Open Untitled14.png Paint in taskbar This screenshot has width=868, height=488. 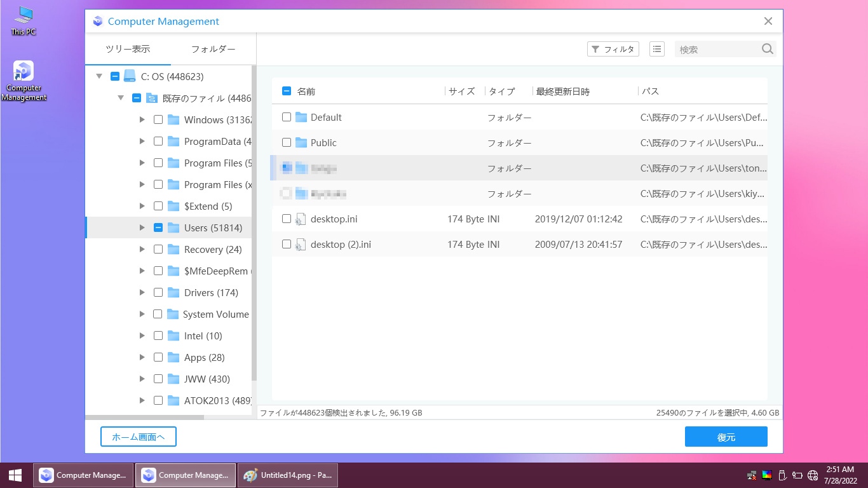pyautogui.click(x=288, y=475)
